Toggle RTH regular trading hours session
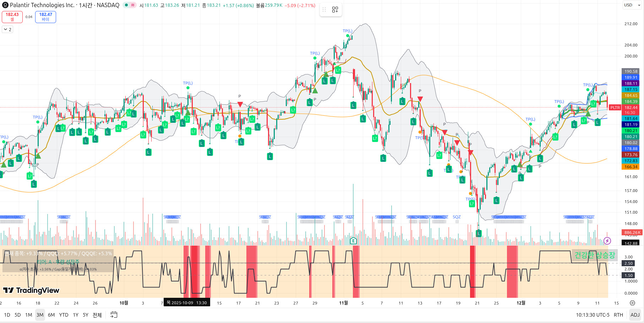The image size is (644, 323). (618, 315)
